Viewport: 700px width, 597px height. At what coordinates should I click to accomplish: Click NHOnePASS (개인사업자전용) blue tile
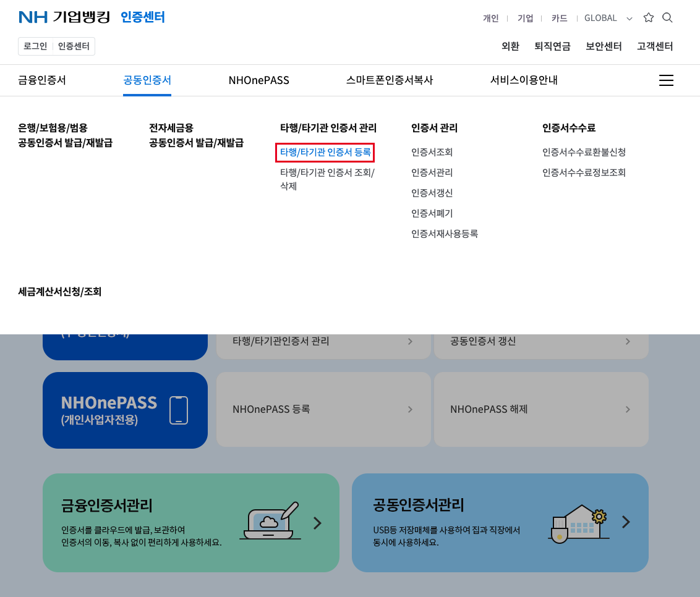(125, 410)
